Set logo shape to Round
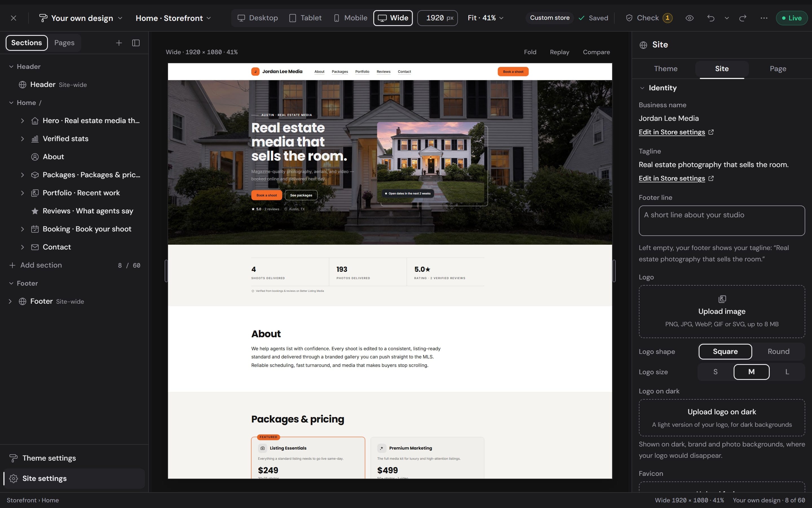This screenshot has width=812, height=508. tap(778, 351)
